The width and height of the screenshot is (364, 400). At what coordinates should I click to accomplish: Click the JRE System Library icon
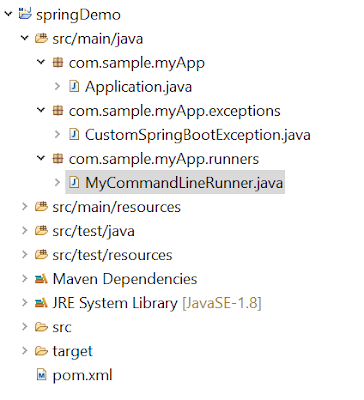click(x=41, y=303)
